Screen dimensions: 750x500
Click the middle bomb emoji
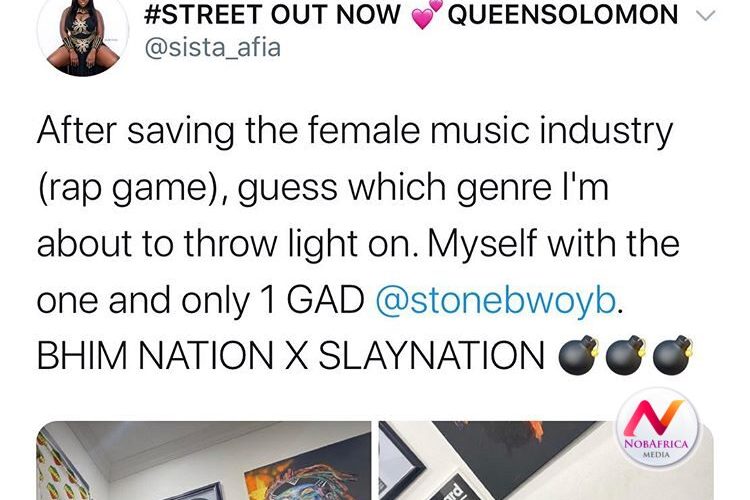626,355
